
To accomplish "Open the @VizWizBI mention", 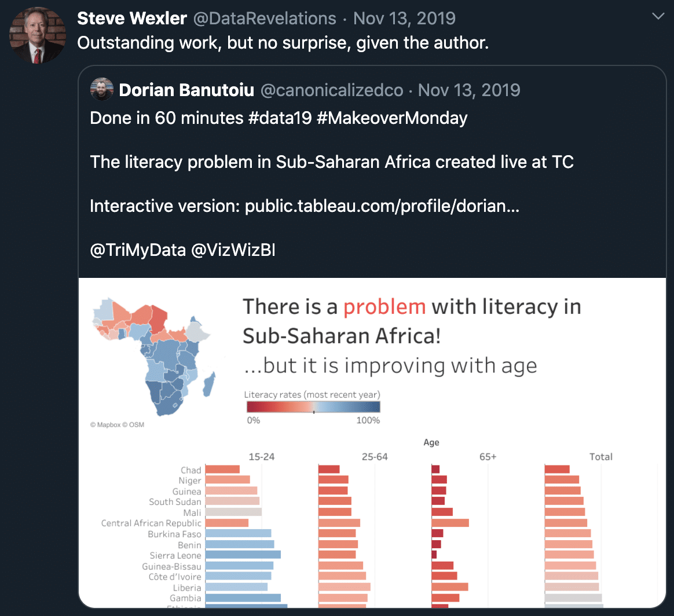I will (x=233, y=250).
